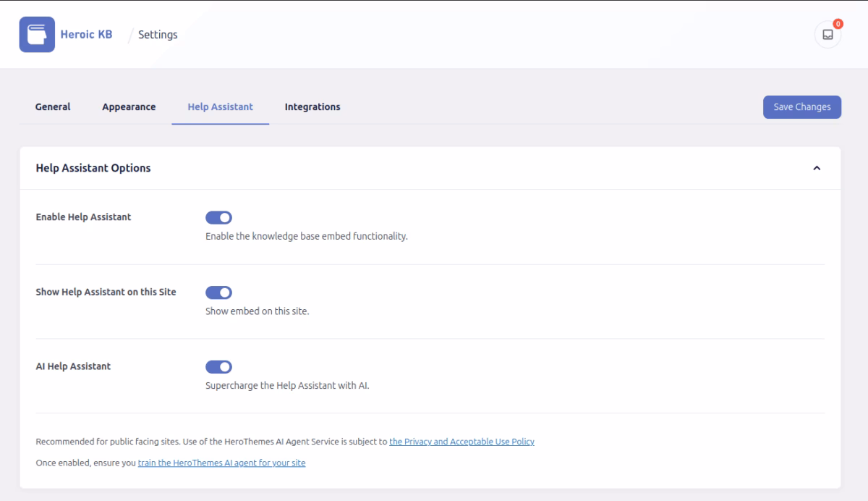Click the Save Changes button

801,106
